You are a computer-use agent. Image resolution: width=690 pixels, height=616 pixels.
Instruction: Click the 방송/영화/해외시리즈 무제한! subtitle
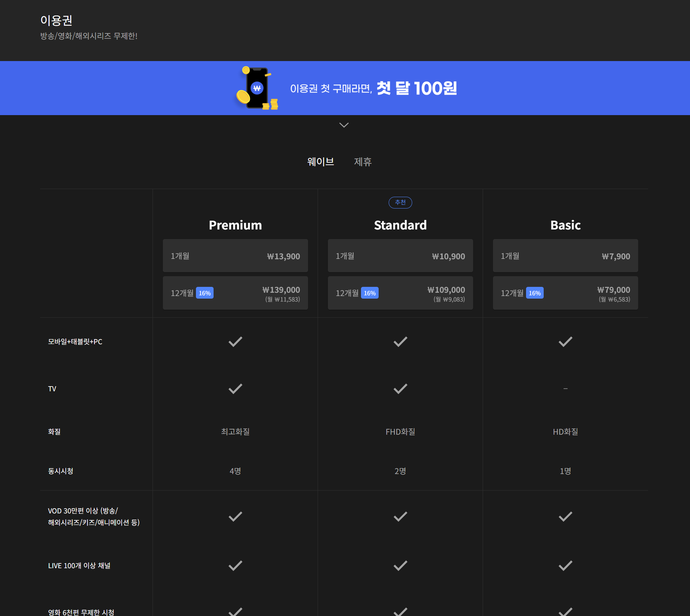click(89, 36)
